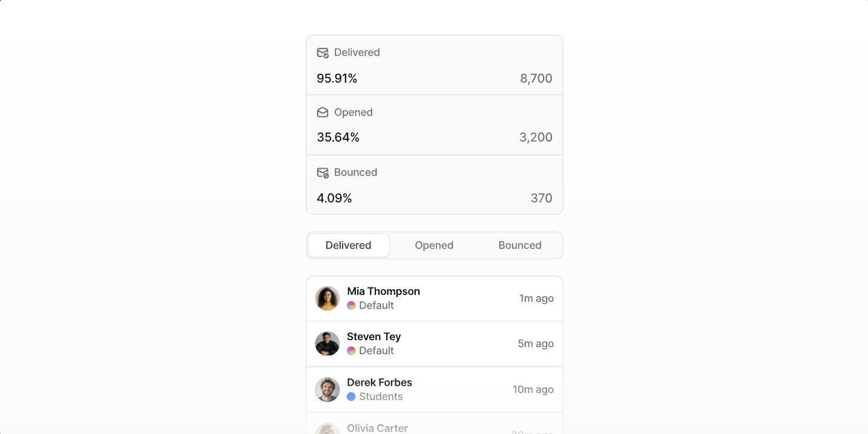
Task: Click Steven Tey's gradient Default badge dot
Action: [x=351, y=351]
